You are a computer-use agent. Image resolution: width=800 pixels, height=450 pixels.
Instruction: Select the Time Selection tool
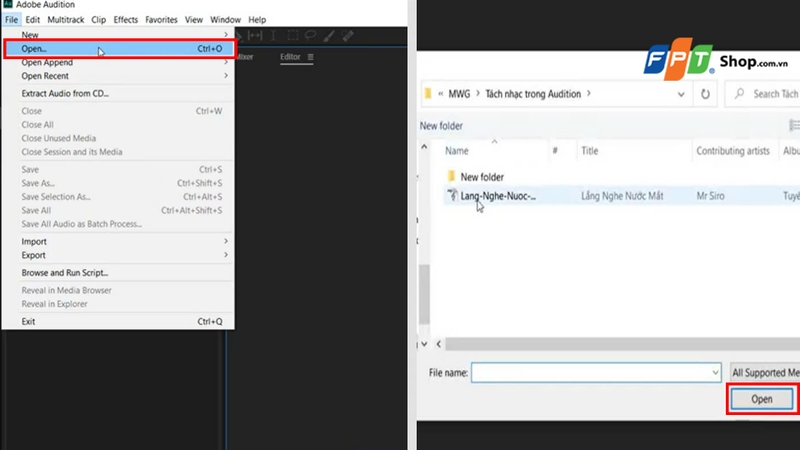274,35
